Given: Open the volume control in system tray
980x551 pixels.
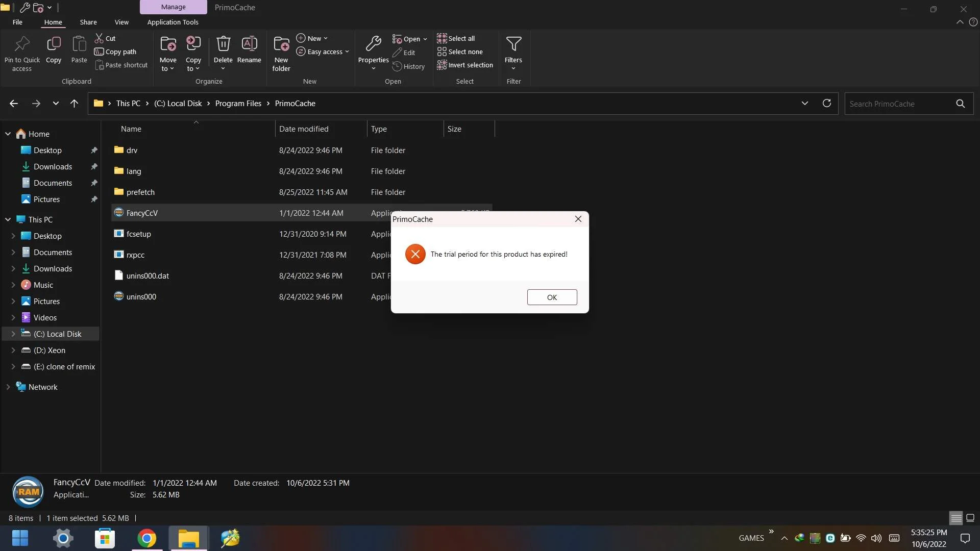Looking at the screenshot, I should (x=876, y=538).
